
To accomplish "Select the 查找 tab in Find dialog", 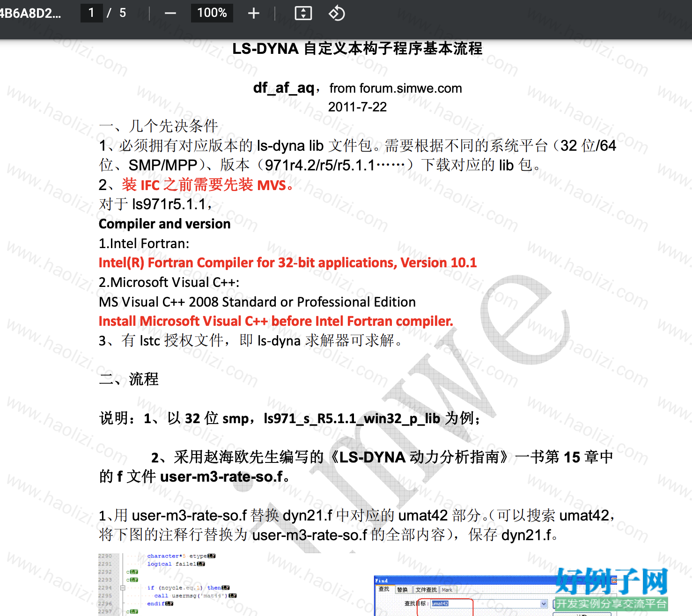I will 384,589.
